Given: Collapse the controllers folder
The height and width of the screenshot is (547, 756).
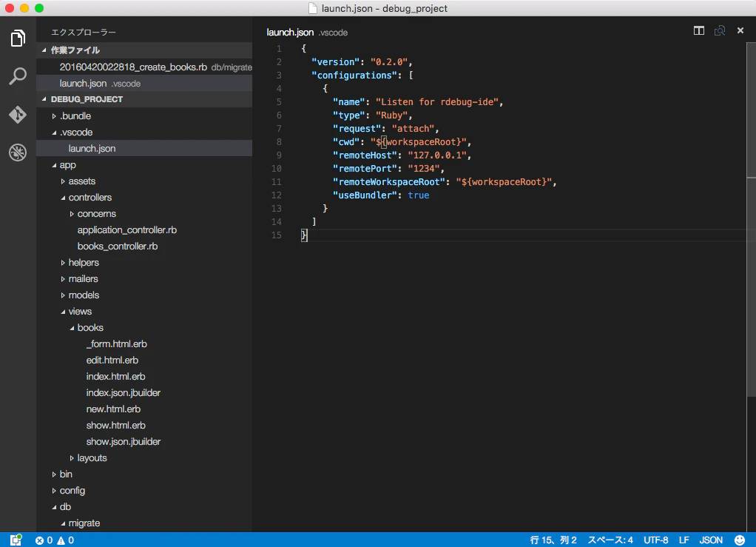Looking at the screenshot, I should [63, 198].
